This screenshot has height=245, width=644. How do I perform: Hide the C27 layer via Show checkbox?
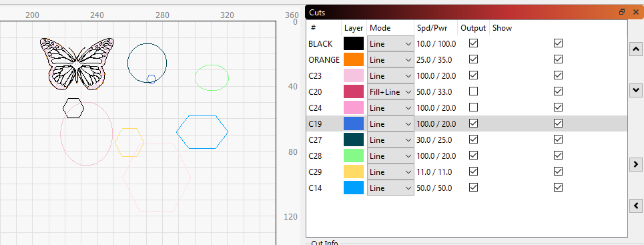(558, 140)
